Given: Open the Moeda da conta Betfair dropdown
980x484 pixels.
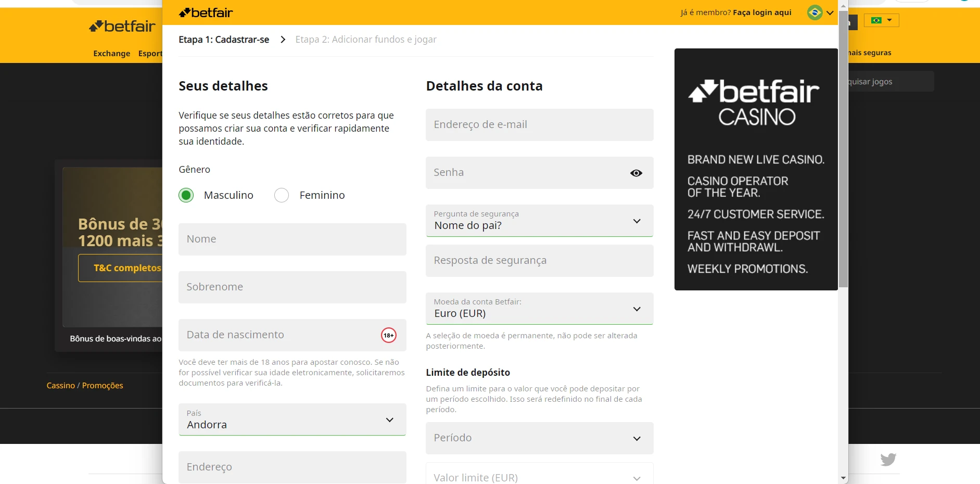Looking at the screenshot, I should coord(540,309).
